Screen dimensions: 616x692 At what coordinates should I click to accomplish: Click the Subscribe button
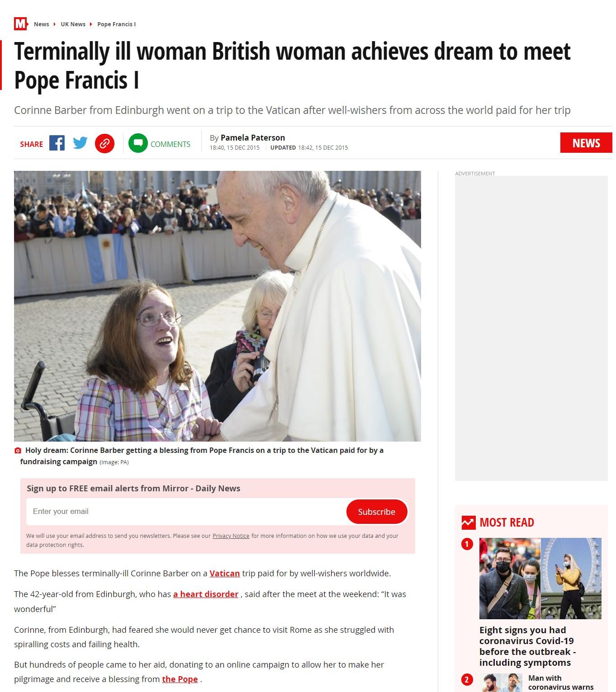tap(377, 512)
